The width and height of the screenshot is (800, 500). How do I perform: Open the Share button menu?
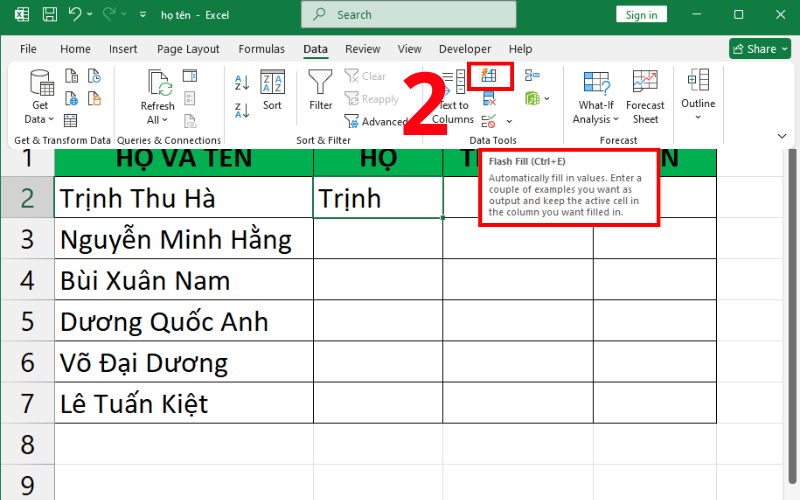[x=760, y=49]
